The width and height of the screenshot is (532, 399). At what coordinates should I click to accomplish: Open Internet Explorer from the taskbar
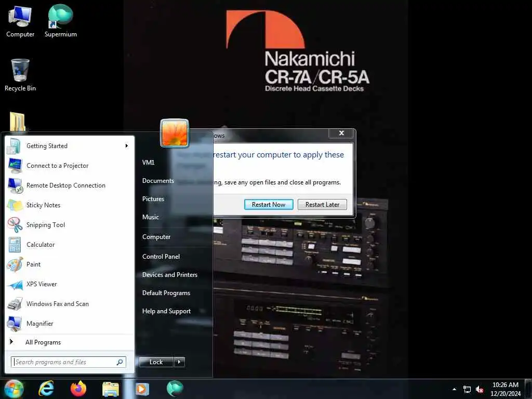46,389
